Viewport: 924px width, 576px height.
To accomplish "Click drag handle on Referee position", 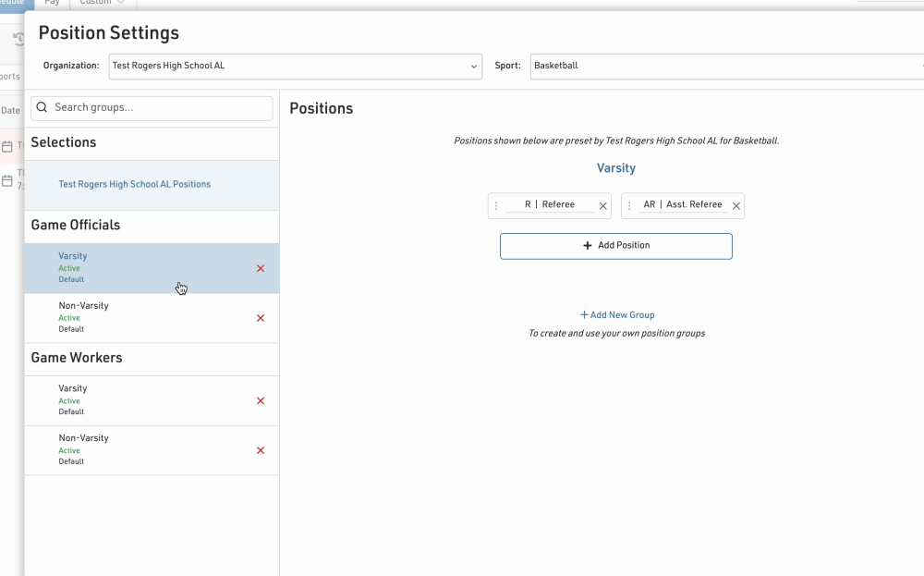I will (496, 206).
